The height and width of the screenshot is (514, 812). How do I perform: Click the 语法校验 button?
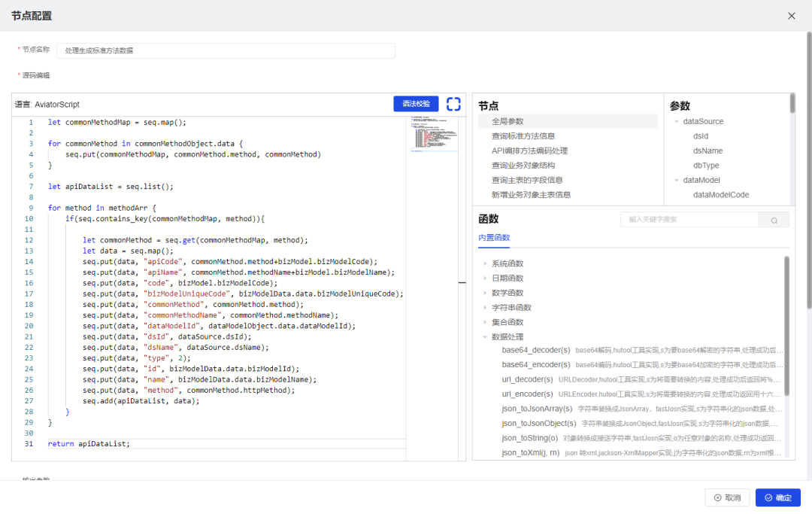click(416, 104)
